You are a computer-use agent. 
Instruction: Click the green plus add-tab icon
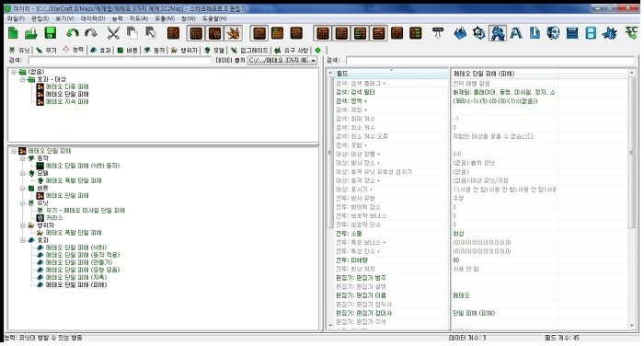click(x=317, y=50)
